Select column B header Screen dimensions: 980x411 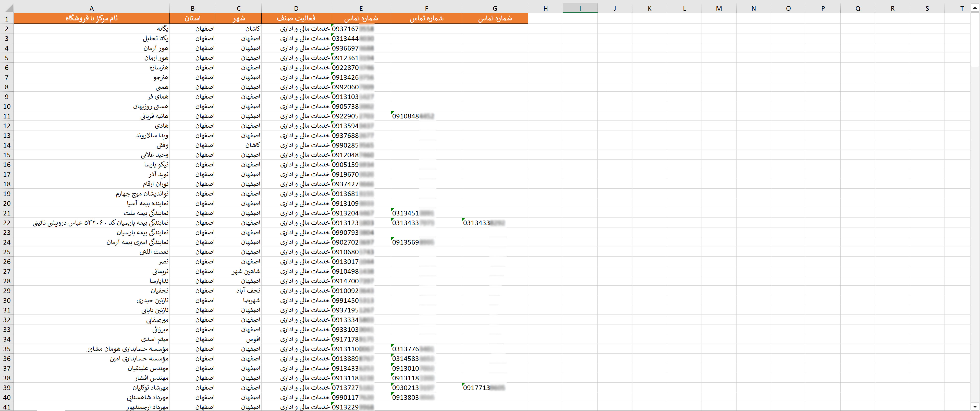coord(192,8)
